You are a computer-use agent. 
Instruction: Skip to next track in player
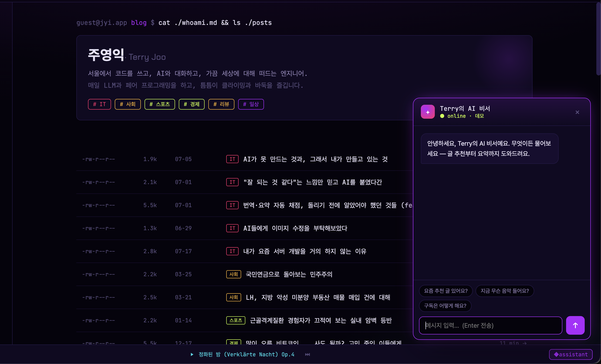pyautogui.click(x=307, y=354)
